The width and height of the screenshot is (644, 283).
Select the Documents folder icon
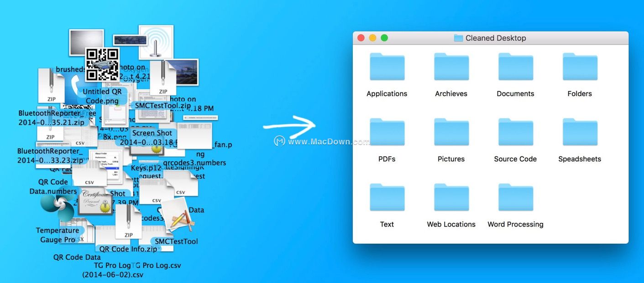click(515, 67)
